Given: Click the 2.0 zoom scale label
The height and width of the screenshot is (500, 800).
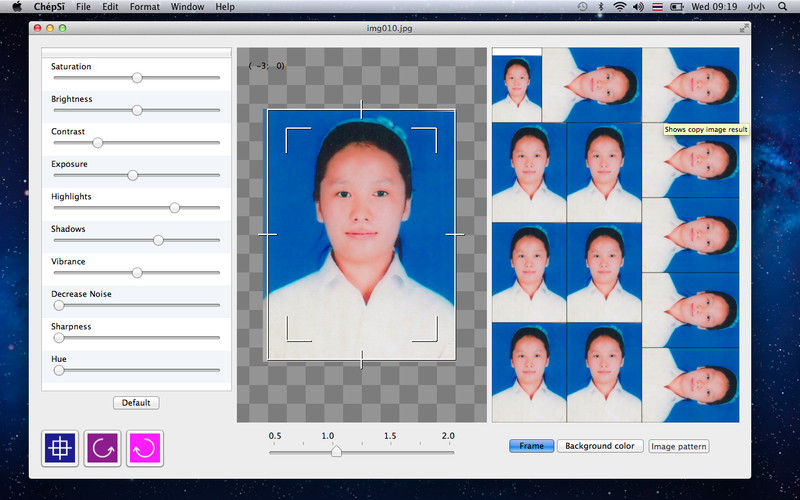Looking at the screenshot, I should pyautogui.click(x=448, y=436).
